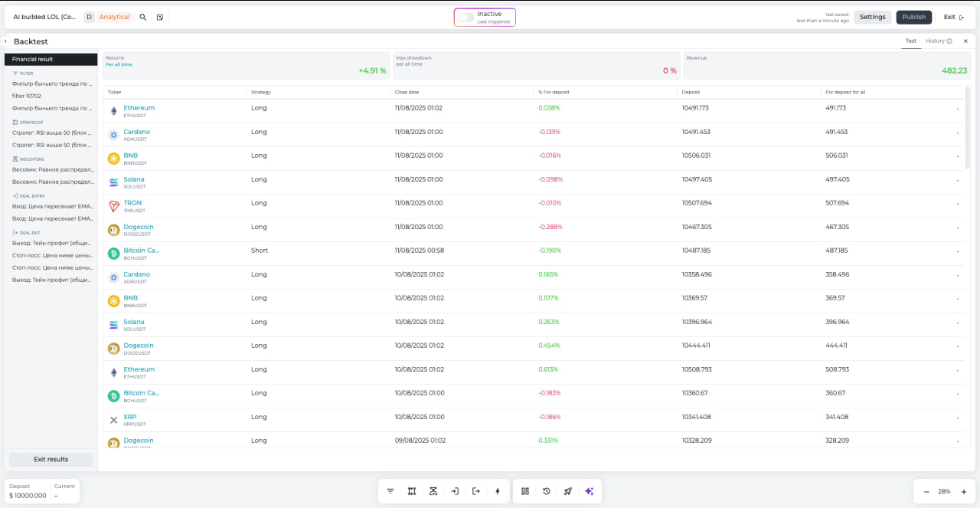Switch to the History tab in Backtest panel
The image size is (980, 508).
(936, 41)
